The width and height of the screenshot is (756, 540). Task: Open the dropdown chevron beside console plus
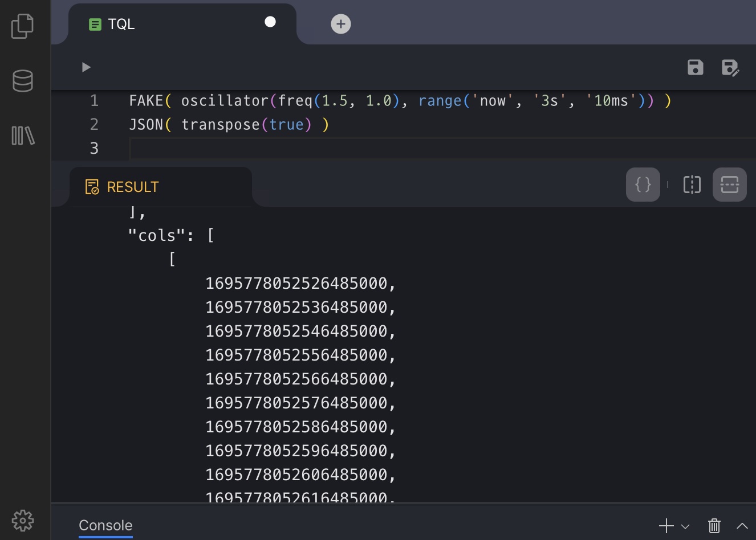tap(685, 526)
